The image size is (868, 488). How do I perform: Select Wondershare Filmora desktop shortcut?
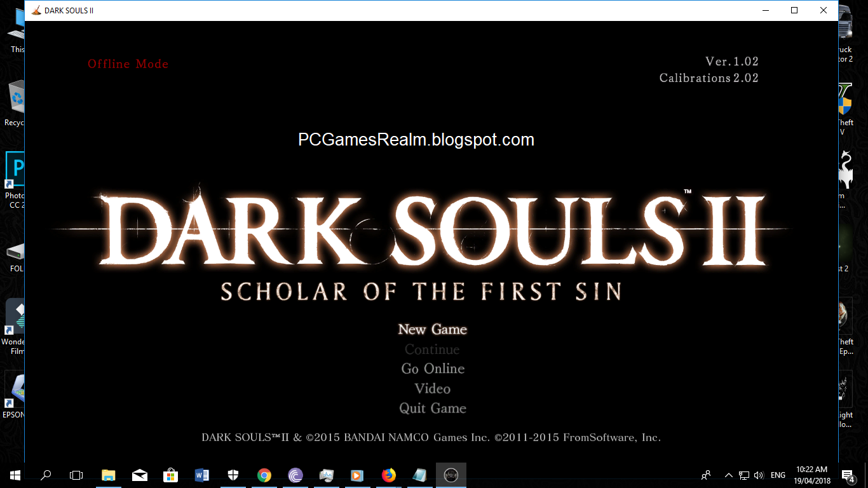[14, 327]
